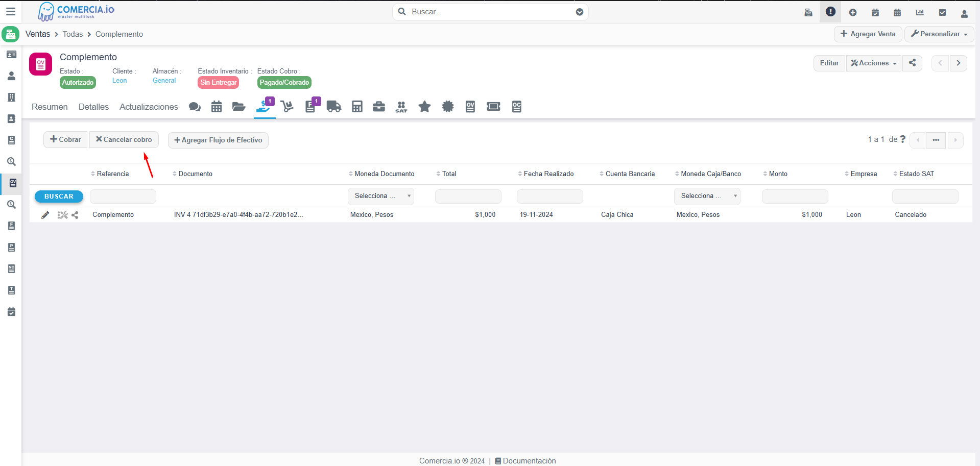Open the calculator tab
Screen dimensions: 980x466
(x=357, y=107)
